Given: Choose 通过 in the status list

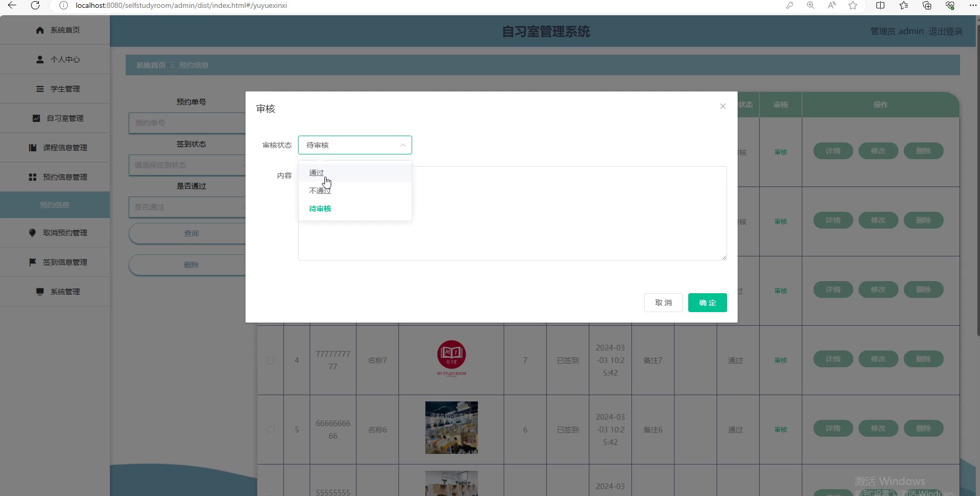Looking at the screenshot, I should [355, 173].
